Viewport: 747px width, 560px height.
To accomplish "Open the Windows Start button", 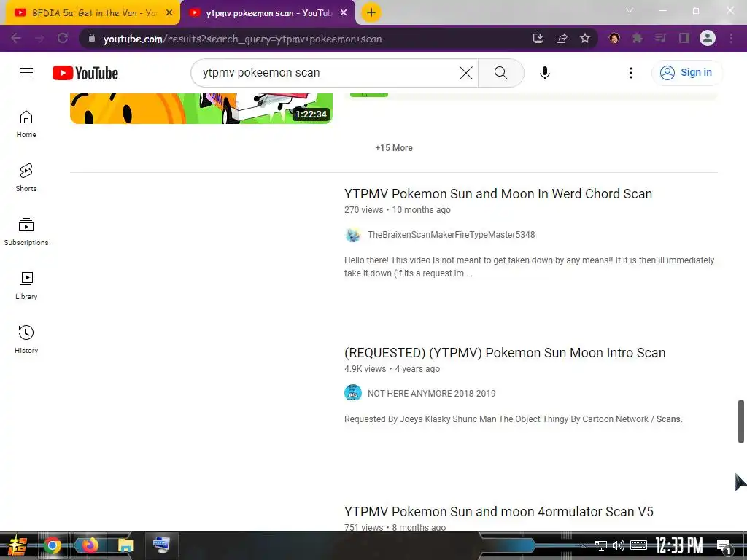I will tap(18, 545).
